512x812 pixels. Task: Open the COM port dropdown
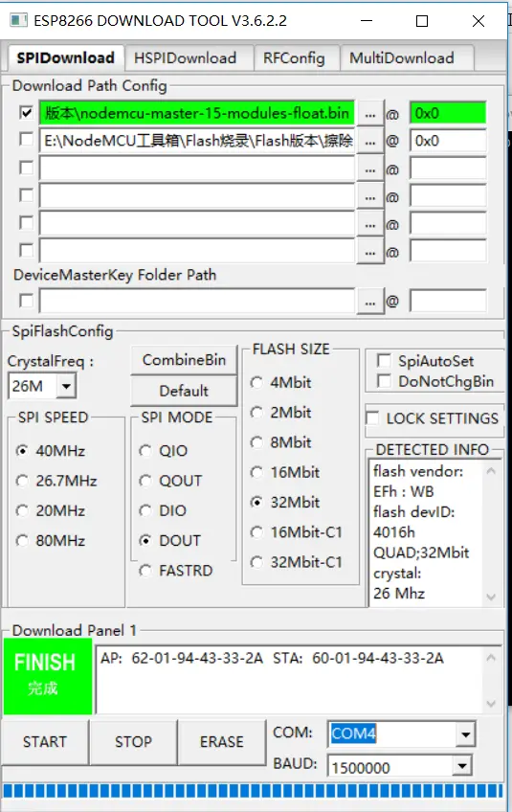465,734
